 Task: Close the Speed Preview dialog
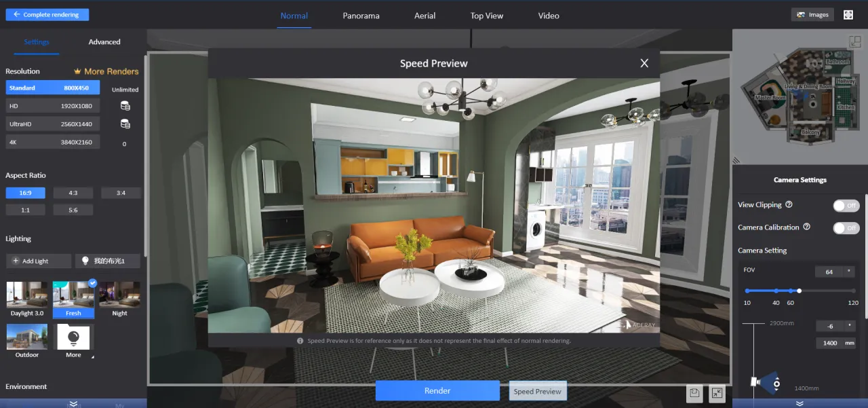point(644,63)
